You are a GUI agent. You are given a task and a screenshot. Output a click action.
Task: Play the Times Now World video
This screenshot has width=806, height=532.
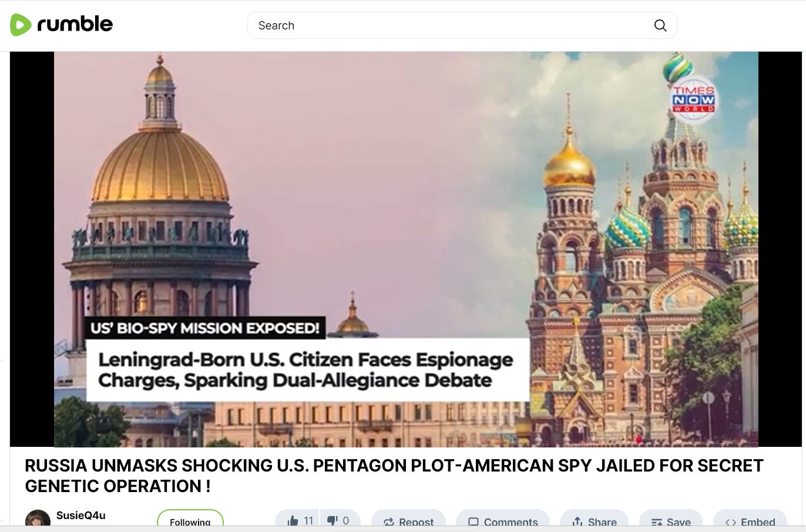coord(406,249)
